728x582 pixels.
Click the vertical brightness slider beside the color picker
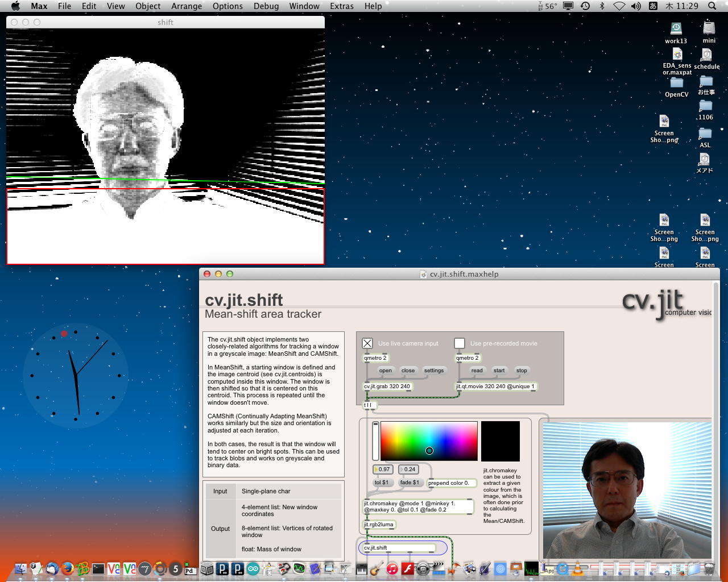pyautogui.click(x=375, y=440)
